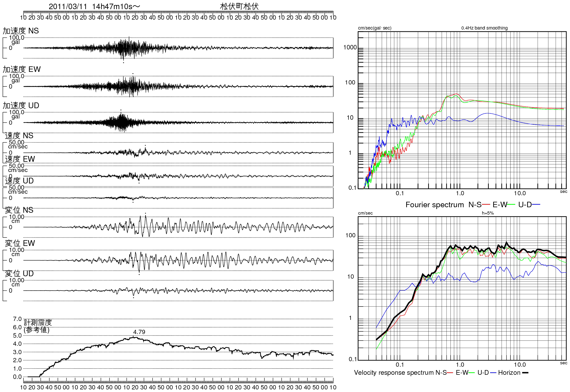Click the black Horizon legend swatch
The height and width of the screenshot is (392, 570).
(x=525, y=373)
